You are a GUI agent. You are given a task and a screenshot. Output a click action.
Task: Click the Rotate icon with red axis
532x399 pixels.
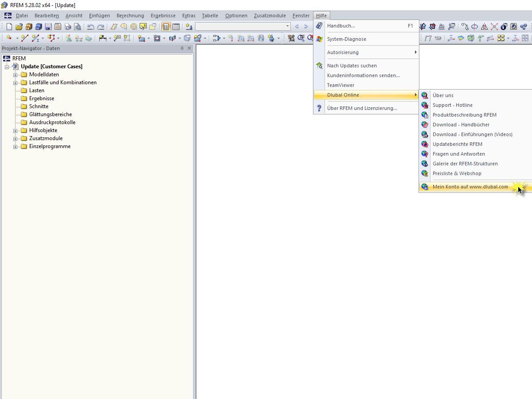click(x=474, y=27)
